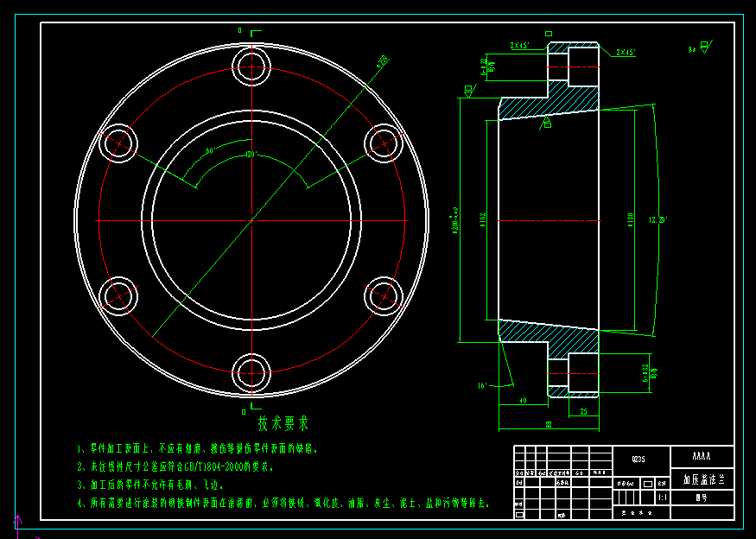Screen dimensions: 756x539
Task: Select the bottom bolt hole in front view
Action: [x=251, y=374]
